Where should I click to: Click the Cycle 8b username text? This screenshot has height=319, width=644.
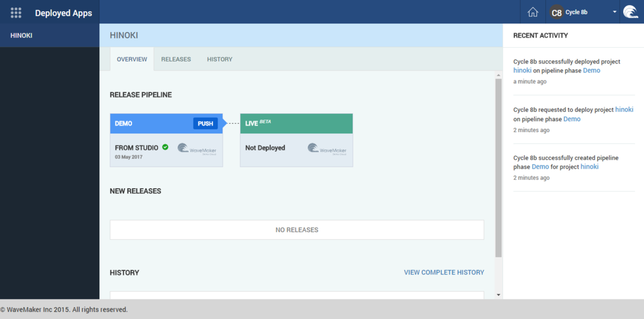[576, 13]
